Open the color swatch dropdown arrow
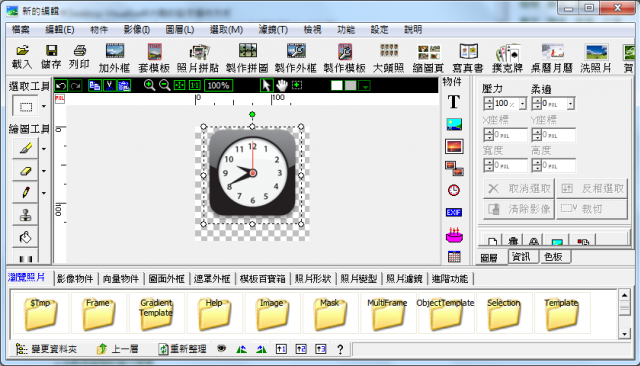 coord(365,86)
